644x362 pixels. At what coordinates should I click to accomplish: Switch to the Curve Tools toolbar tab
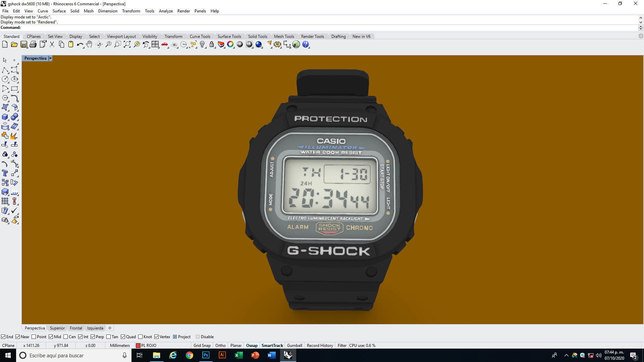(200, 36)
